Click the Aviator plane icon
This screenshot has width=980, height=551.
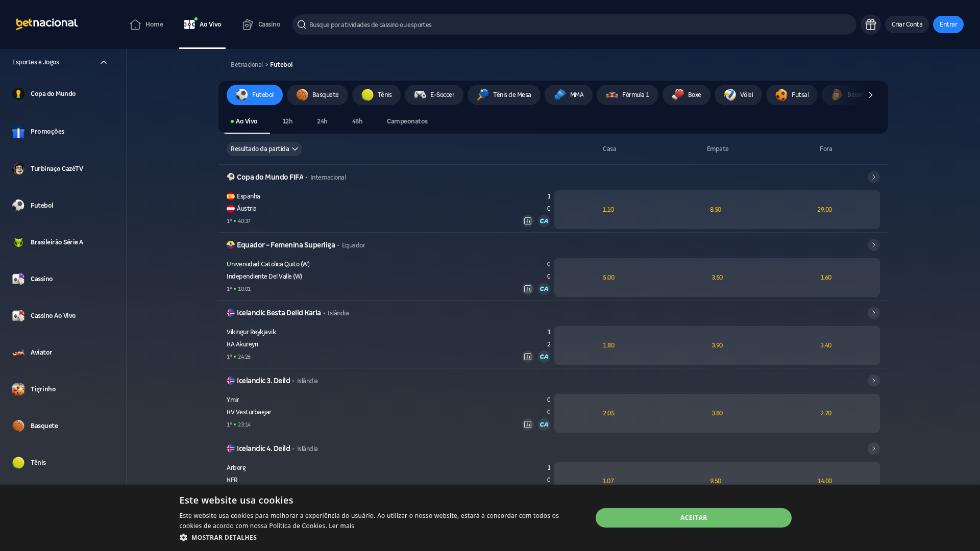point(18,353)
